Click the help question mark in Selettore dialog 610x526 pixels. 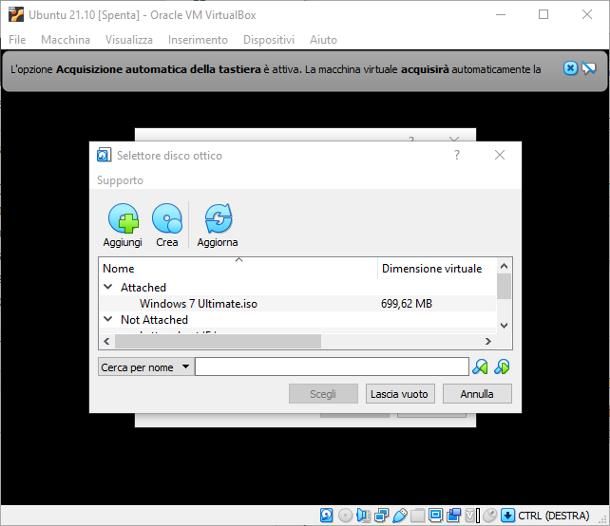click(x=457, y=155)
